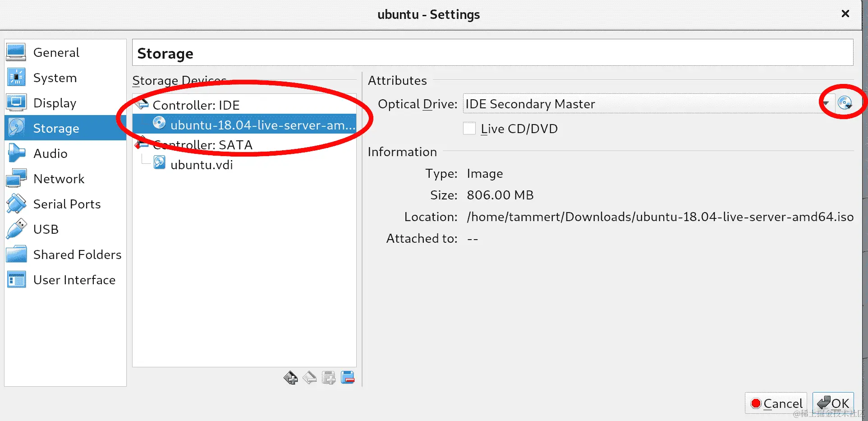Click the Audio speaker icon

pyautogui.click(x=16, y=153)
